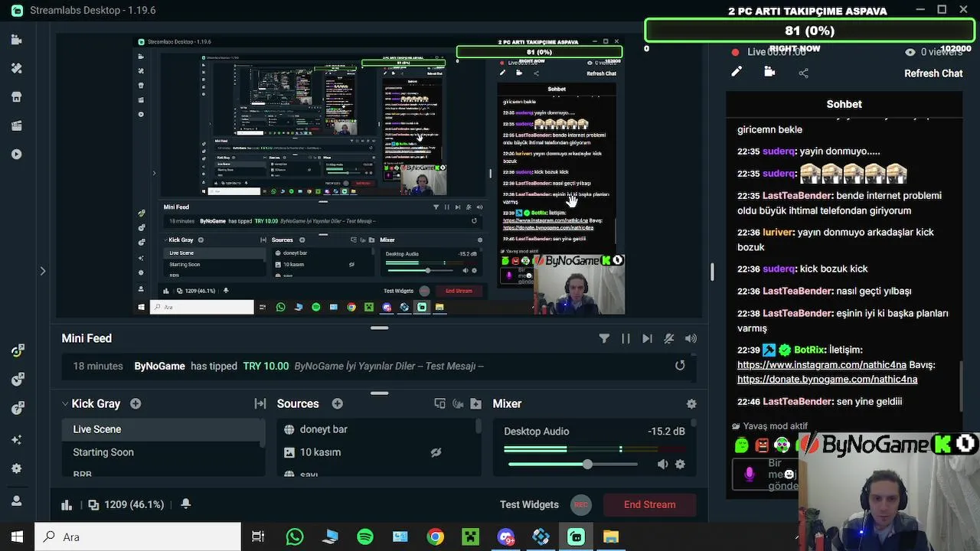Open the App Store icon in sidebar
This screenshot has height=551, width=980.
tap(16, 97)
